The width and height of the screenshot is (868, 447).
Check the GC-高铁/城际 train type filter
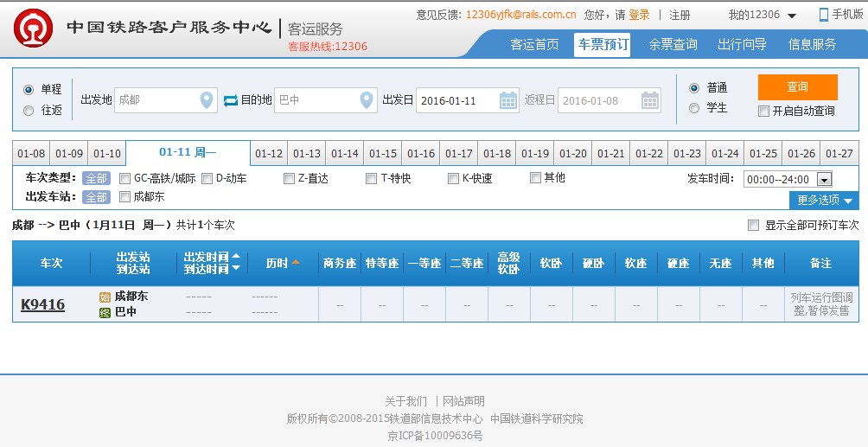pyautogui.click(x=125, y=179)
